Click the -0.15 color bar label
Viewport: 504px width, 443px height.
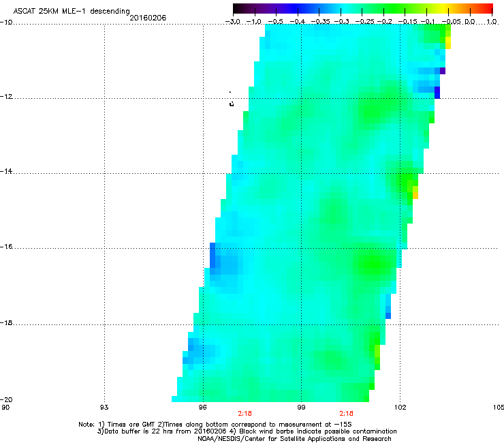(x=407, y=22)
